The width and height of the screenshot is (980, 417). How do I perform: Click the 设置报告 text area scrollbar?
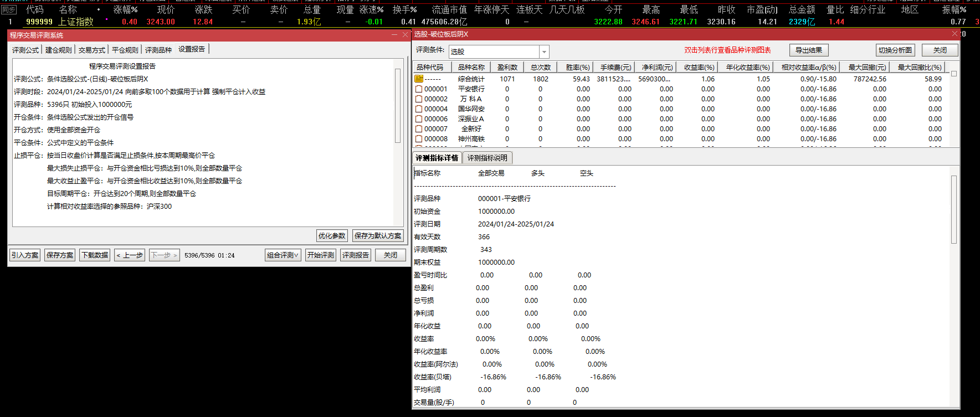click(397, 105)
